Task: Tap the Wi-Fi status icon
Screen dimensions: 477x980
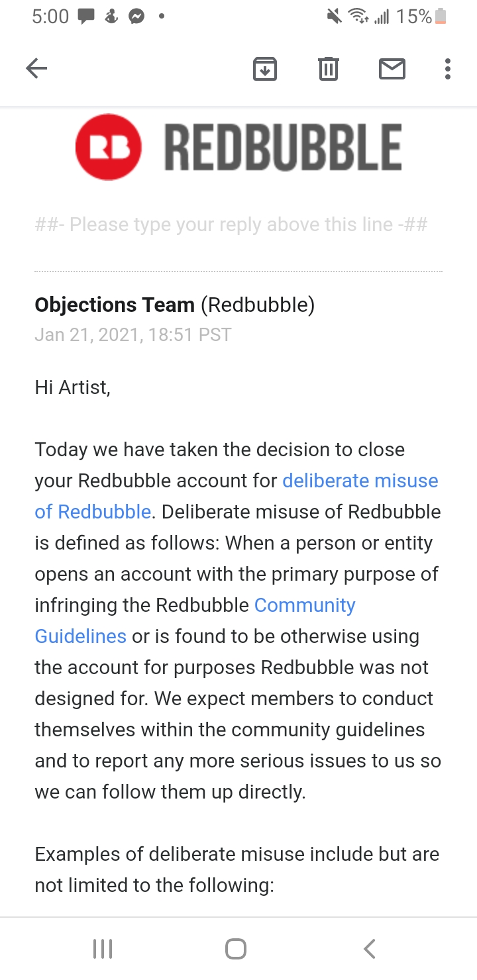Action: point(359,17)
